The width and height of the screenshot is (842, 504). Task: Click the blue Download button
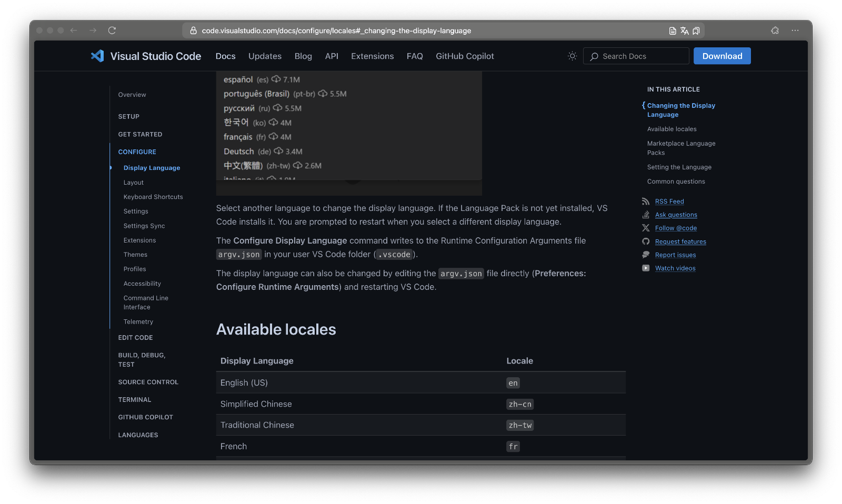(722, 56)
